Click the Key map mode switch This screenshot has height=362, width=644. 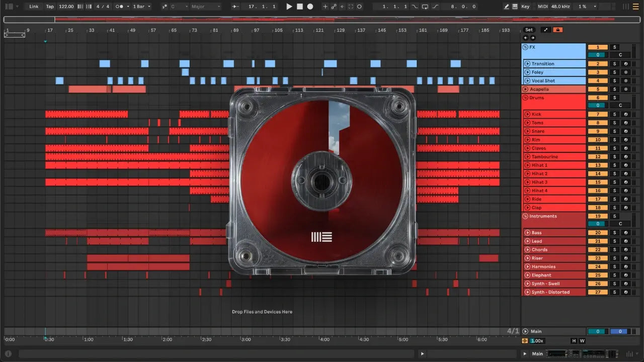pyautogui.click(x=525, y=7)
